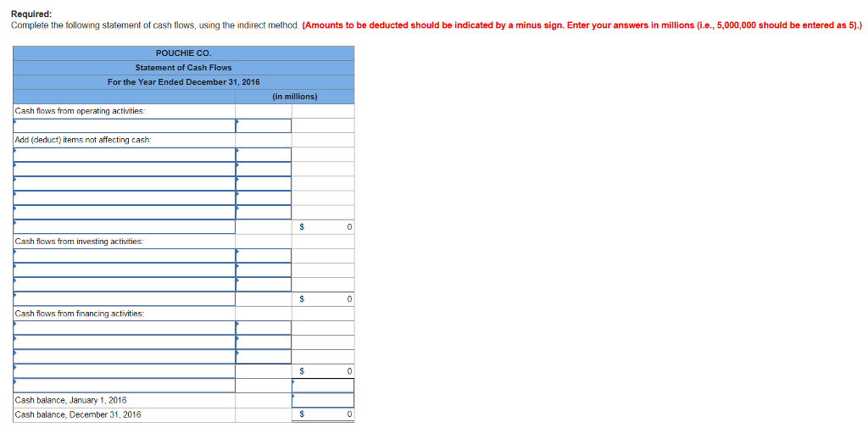Viewport: 868px width, 428px height.
Task: Open the label dropdown directly below operating activities heading
Action: pos(125,125)
